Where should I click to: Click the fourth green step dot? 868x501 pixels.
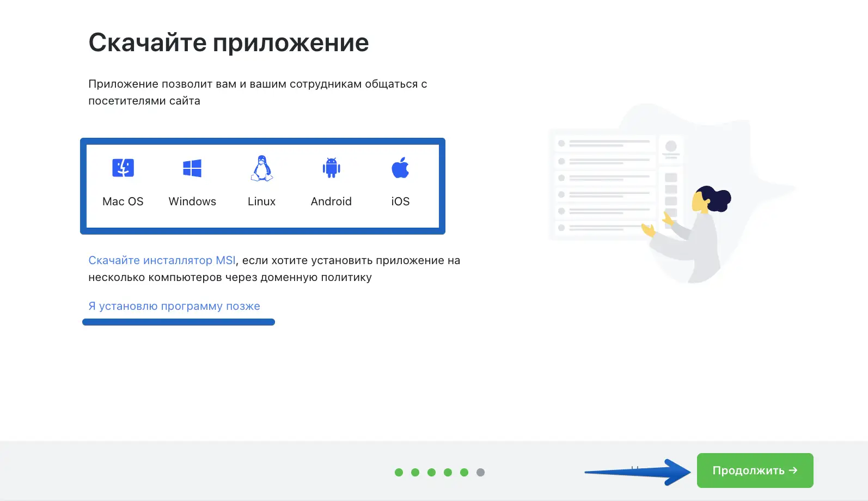(x=448, y=472)
